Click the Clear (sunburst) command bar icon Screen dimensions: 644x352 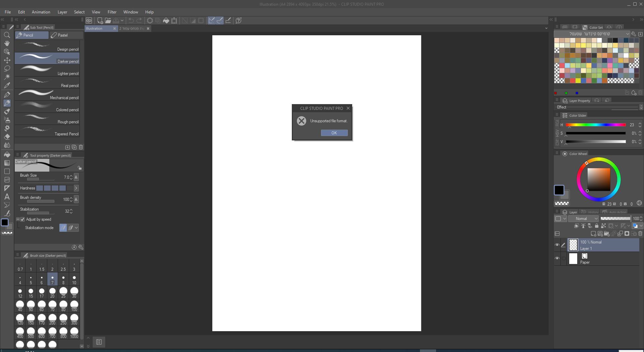(x=150, y=20)
